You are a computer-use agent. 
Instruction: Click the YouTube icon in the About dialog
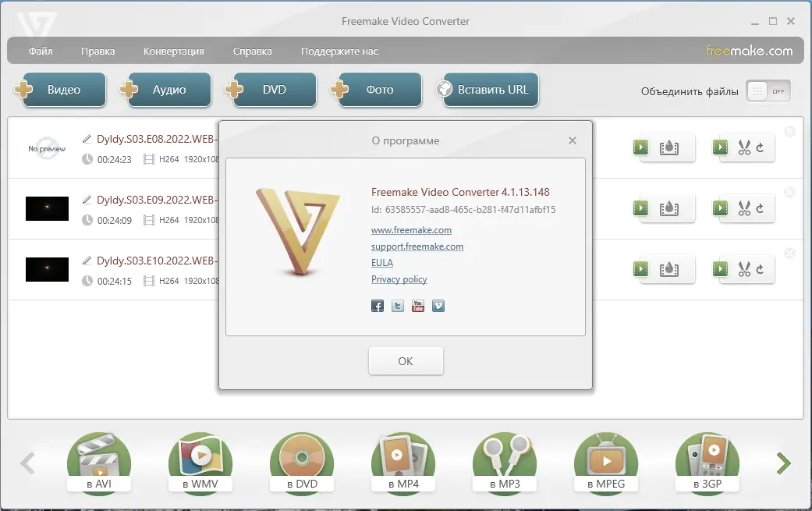coord(417,306)
